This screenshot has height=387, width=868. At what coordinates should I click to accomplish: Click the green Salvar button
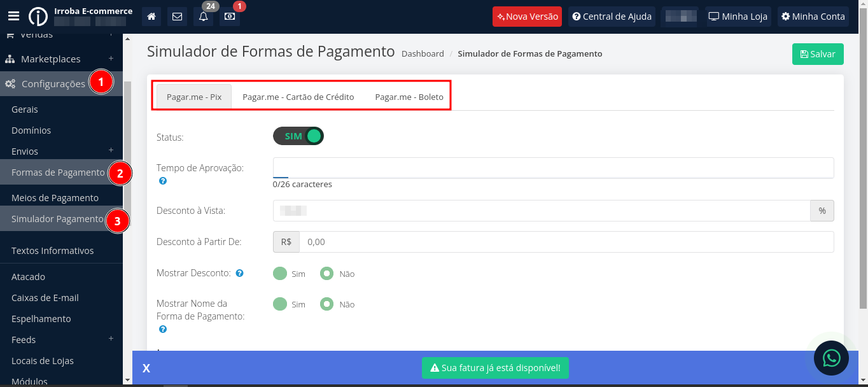[x=818, y=54]
